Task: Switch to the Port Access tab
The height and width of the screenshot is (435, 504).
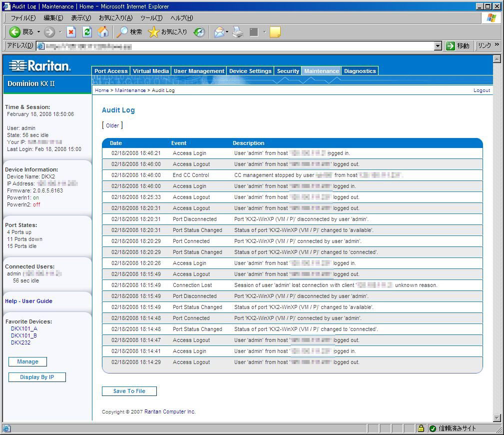Action: pos(111,71)
